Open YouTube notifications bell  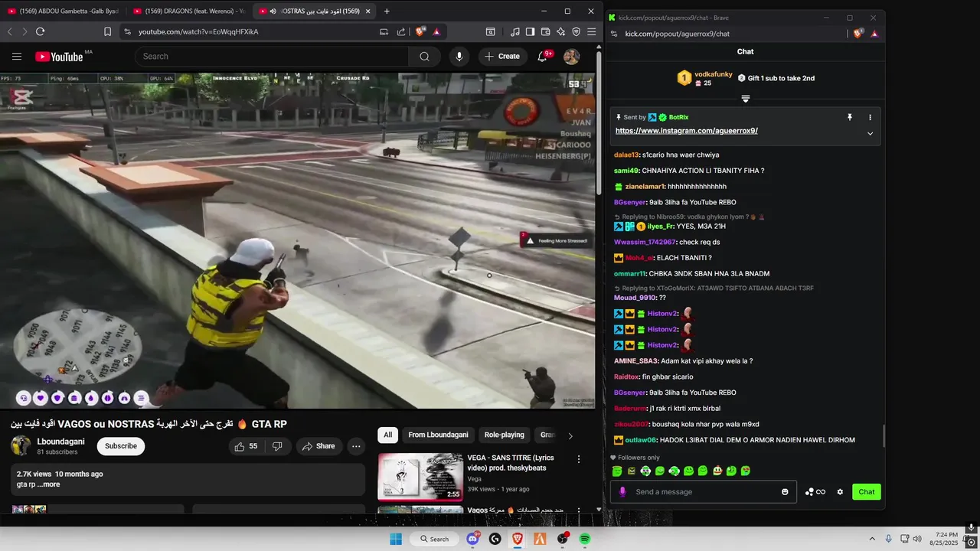[543, 57]
